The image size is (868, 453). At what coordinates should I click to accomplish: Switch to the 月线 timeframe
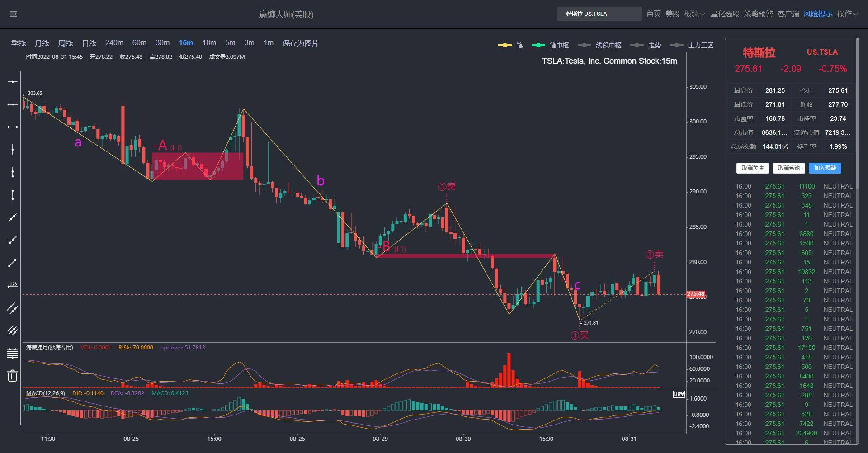pos(42,43)
